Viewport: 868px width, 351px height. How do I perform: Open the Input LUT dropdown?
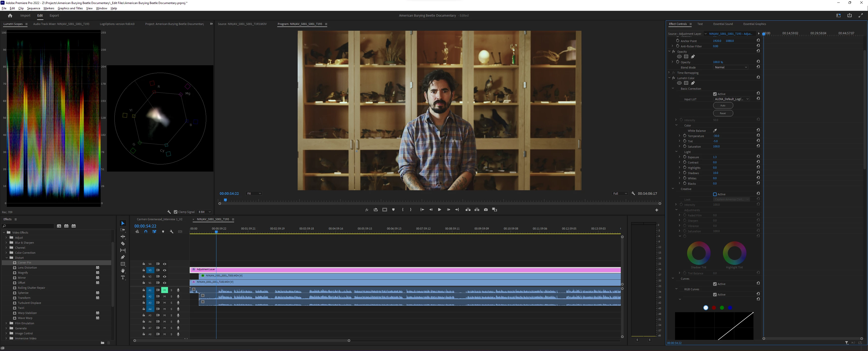pos(731,99)
